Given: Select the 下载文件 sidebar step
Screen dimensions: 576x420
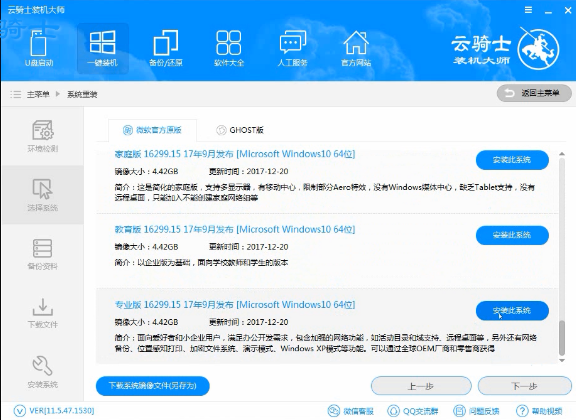Looking at the screenshot, I should (43, 313).
